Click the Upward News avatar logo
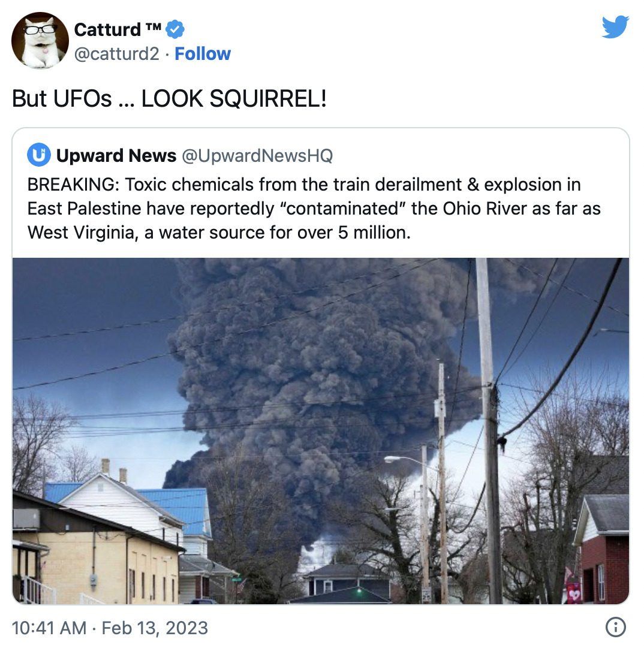 click(39, 155)
